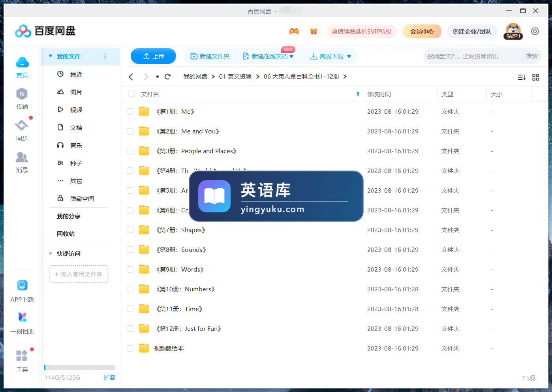The width and height of the screenshot is (552, 392).
Task: Toggle the select-all checkbox beside 文件名
Action: tap(131, 94)
